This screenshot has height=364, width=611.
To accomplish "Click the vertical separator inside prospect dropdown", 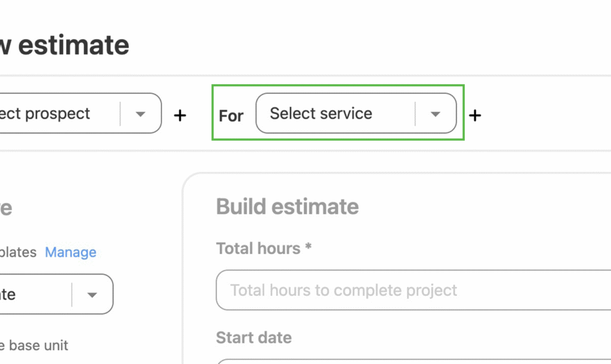I will pos(120,113).
